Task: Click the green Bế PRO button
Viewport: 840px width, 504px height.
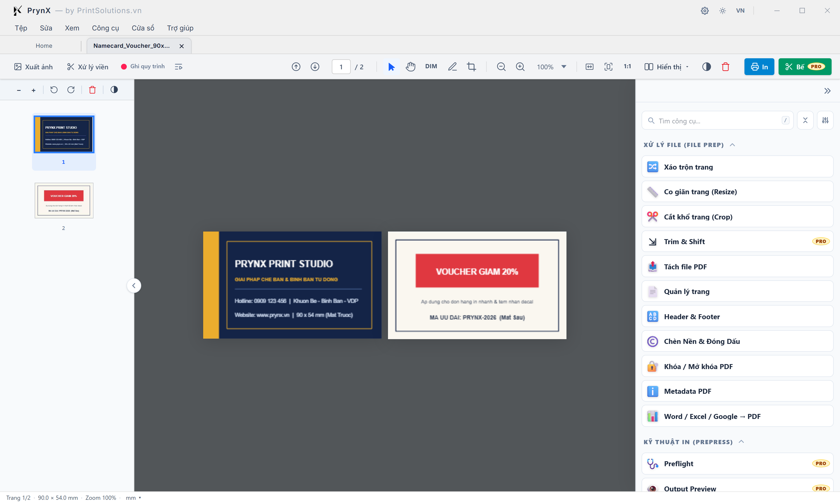Action: (805, 67)
